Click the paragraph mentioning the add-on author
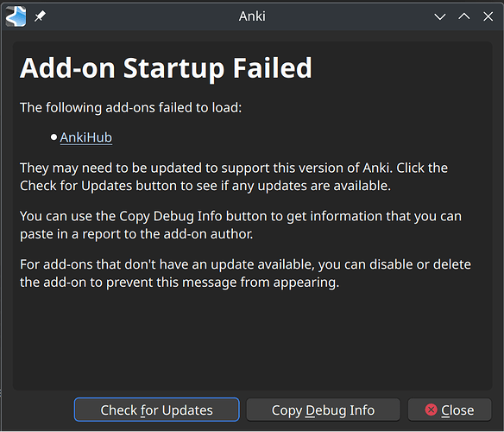 pos(241,225)
